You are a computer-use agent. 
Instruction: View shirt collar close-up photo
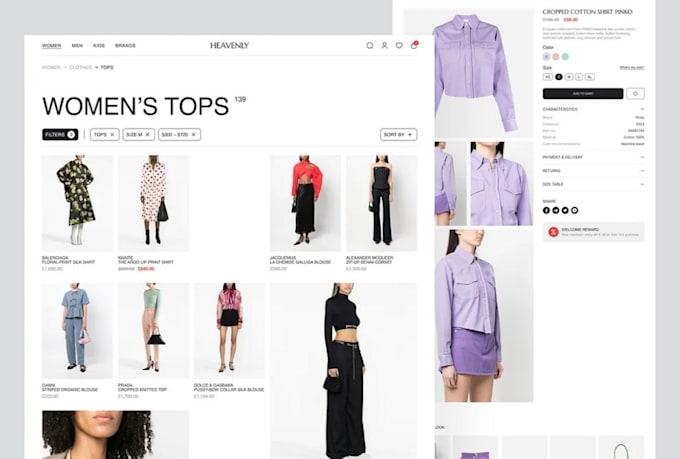point(502,184)
